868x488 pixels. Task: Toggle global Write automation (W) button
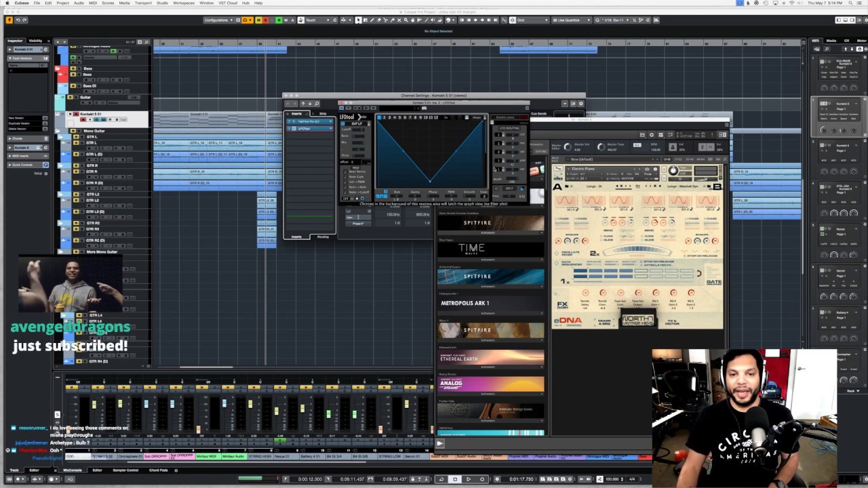coord(285,20)
